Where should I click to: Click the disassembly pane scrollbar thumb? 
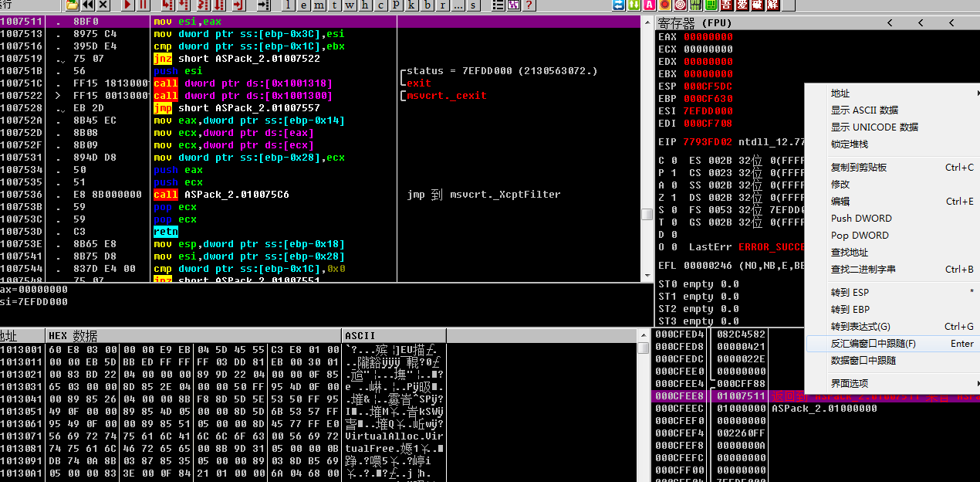647,214
